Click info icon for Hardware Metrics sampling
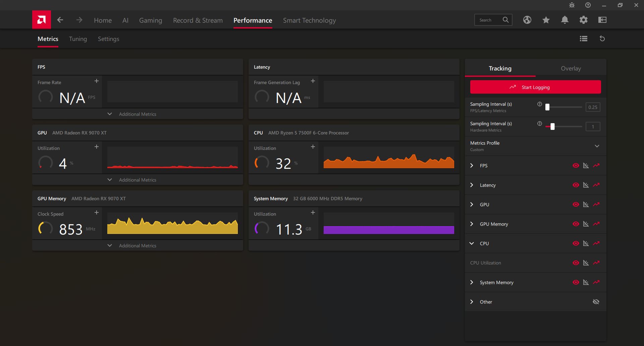Screen dimensions: 644x346 tap(540, 123)
